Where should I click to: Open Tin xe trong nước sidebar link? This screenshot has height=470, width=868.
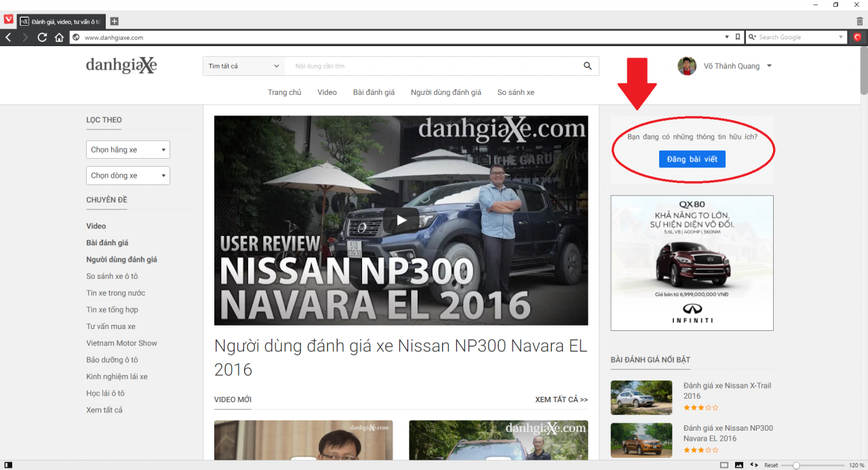(x=115, y=293)
